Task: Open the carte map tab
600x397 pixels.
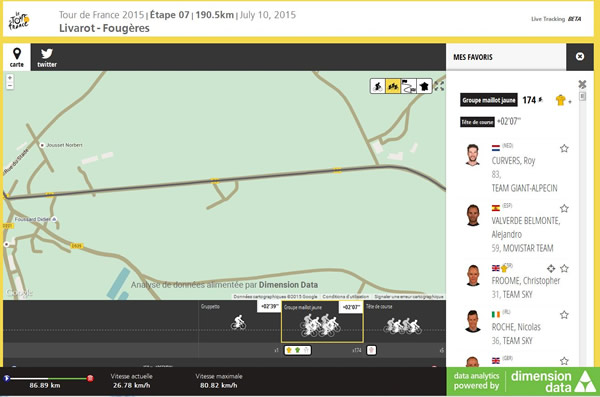Action: point(17,57)
